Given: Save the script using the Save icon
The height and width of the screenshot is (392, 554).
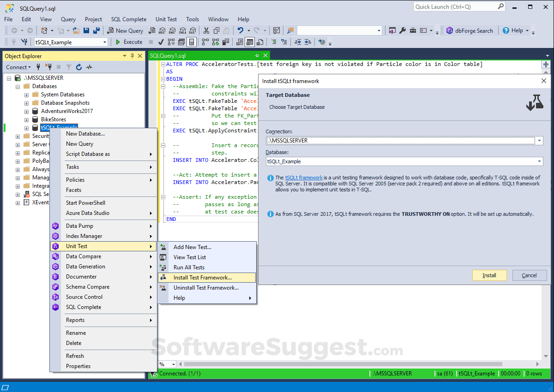Looking at the screenshot, I should pyautogui.click(x=86, y=30).
